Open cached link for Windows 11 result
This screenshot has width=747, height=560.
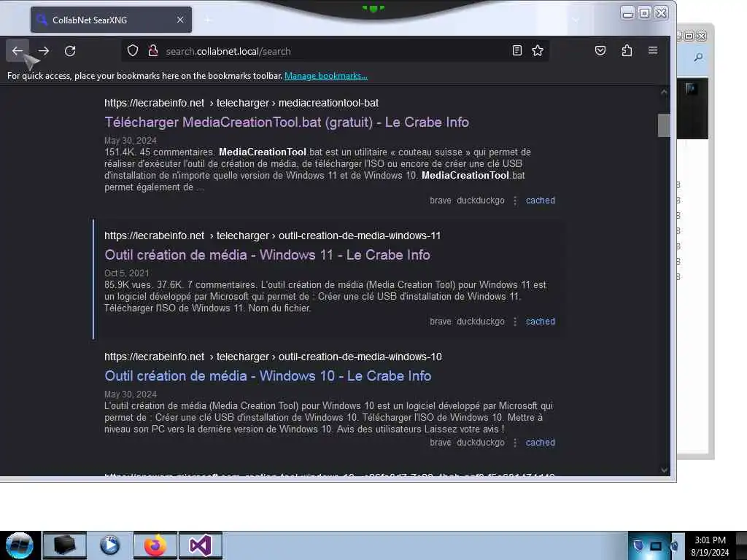pyautogui.click(x=541, y=322)
